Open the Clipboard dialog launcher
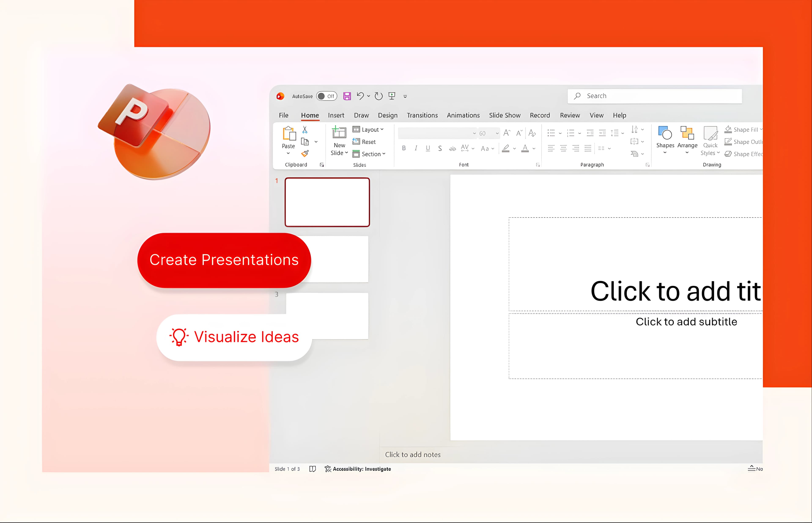812x523 pixels. click(322, 165)
